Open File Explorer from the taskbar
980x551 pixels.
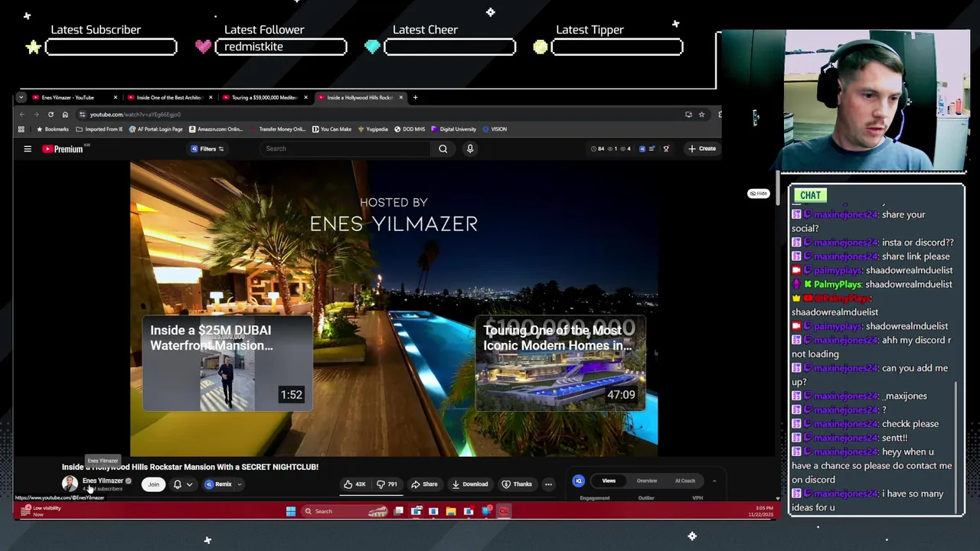click(451, 511)
